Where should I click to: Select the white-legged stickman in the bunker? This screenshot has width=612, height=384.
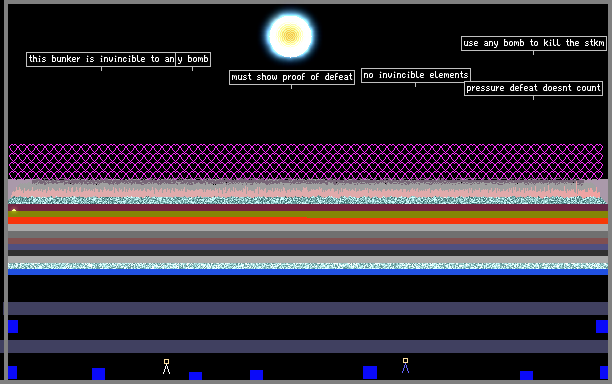coord(166,366)
